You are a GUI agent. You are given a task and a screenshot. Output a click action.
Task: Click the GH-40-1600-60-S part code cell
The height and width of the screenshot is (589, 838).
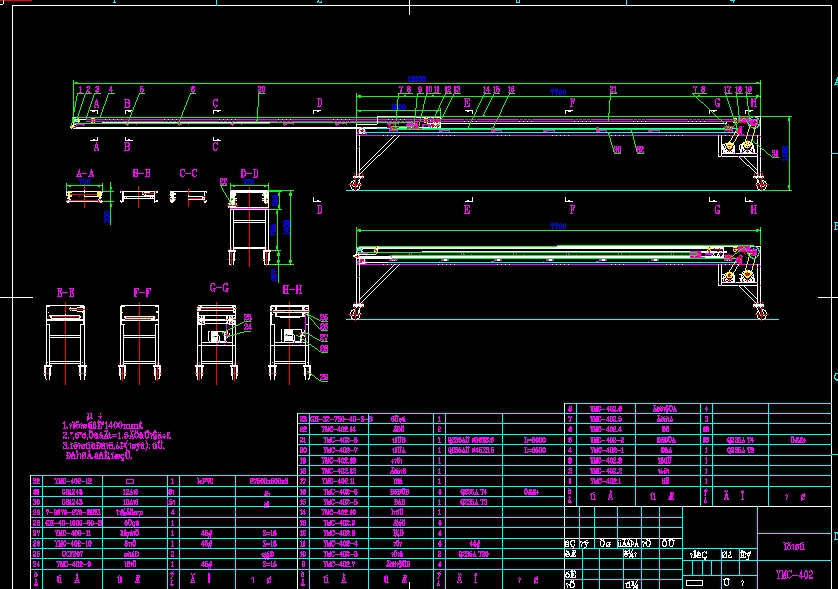[73, 522]
